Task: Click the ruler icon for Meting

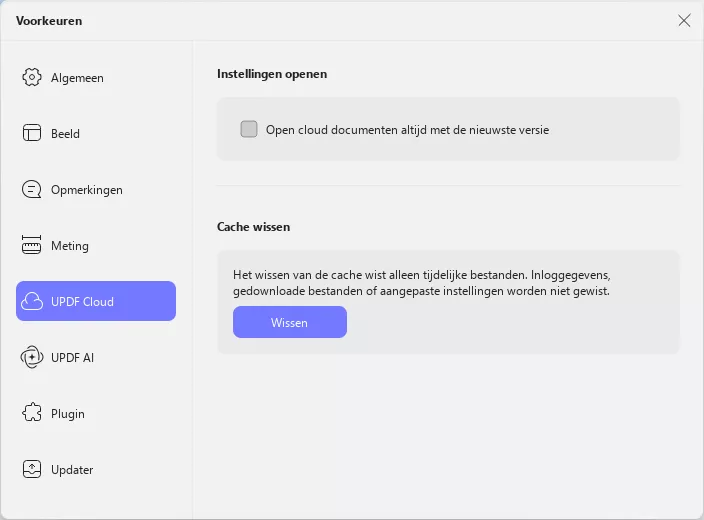Action: 31,245
